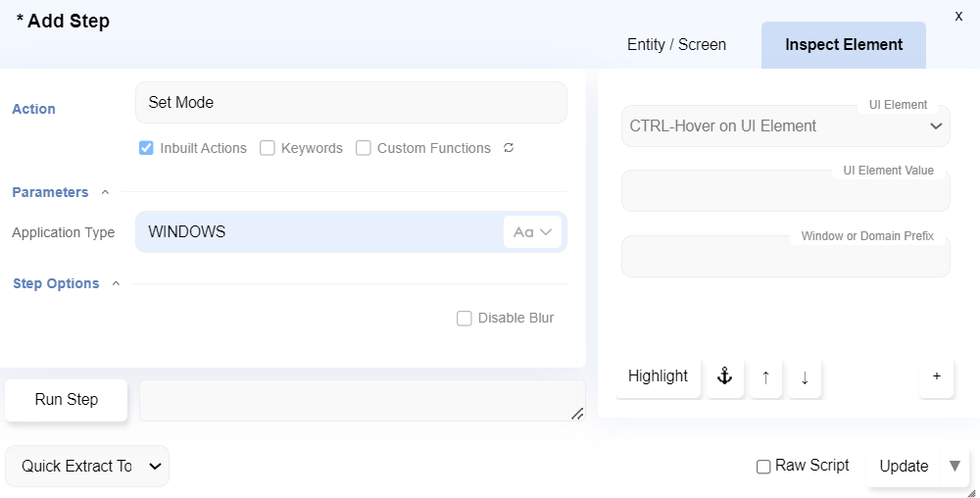Click the plus icon button

[x=936, y=376]
